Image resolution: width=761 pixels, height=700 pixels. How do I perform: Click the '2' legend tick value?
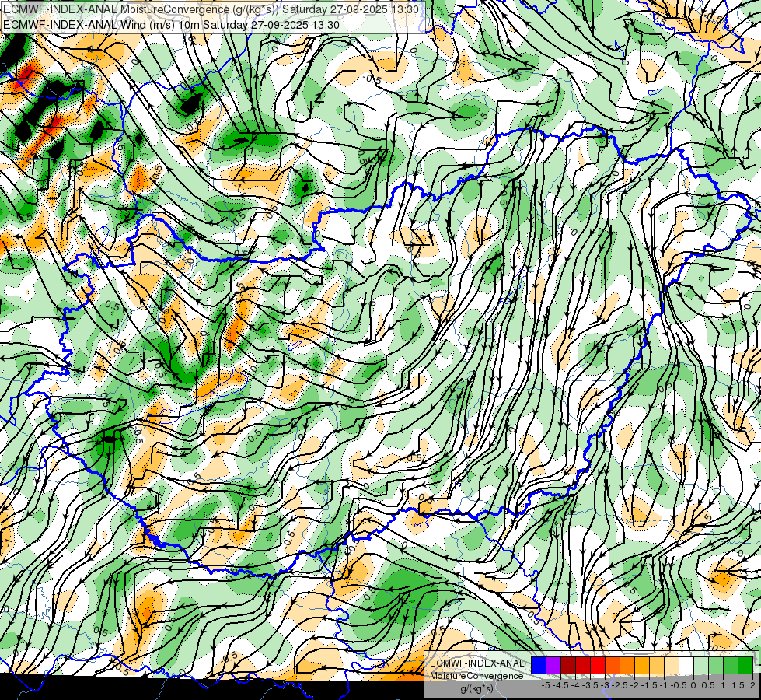(752, 685)
